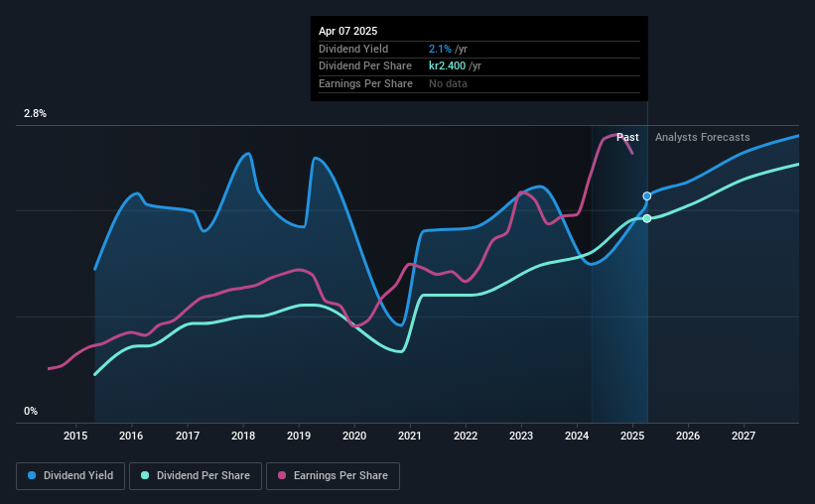Click the 2023 x-axis label

coord(521,436)
